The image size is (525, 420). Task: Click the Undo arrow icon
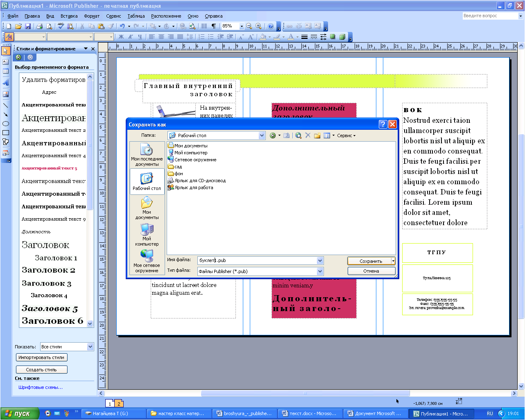pyautogui.click(x=122, y=26)
